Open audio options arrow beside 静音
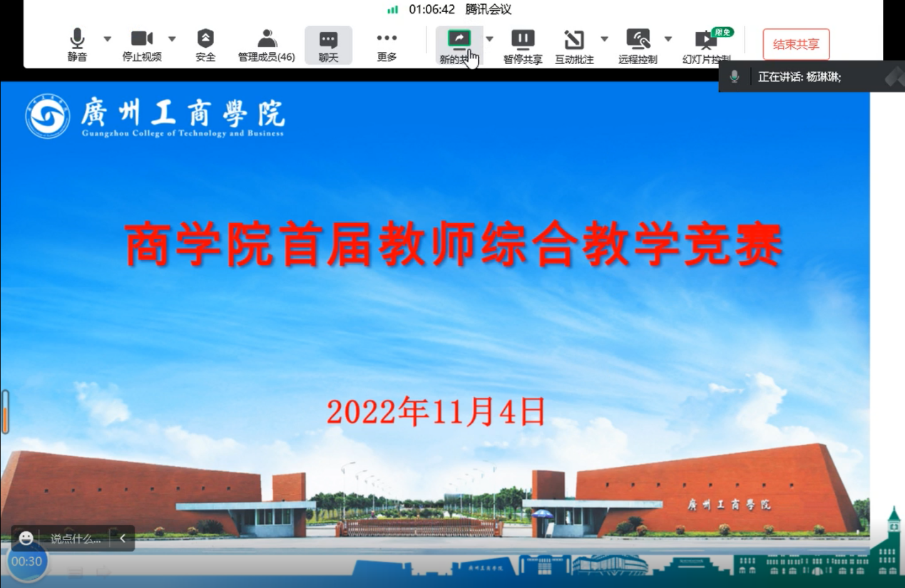 point(107,38)
